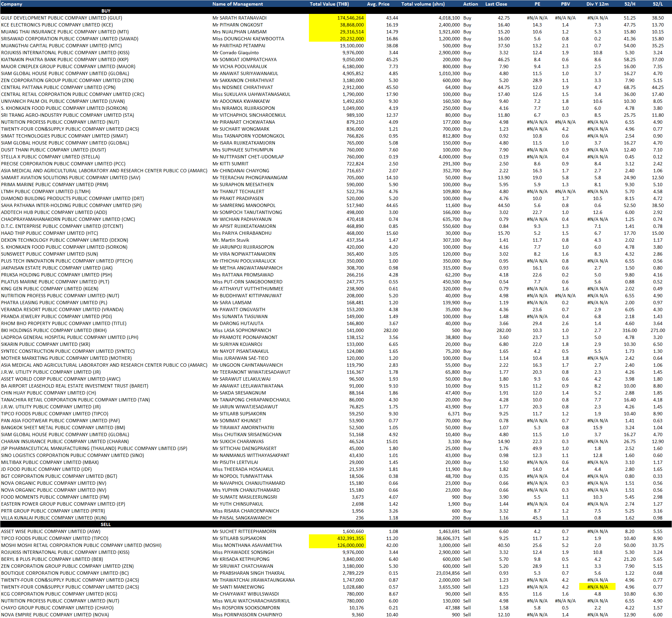The height and width of the screenshot is (618, 672).
Task: Select the 52/H column header
Action: click(x=630, y=4)
